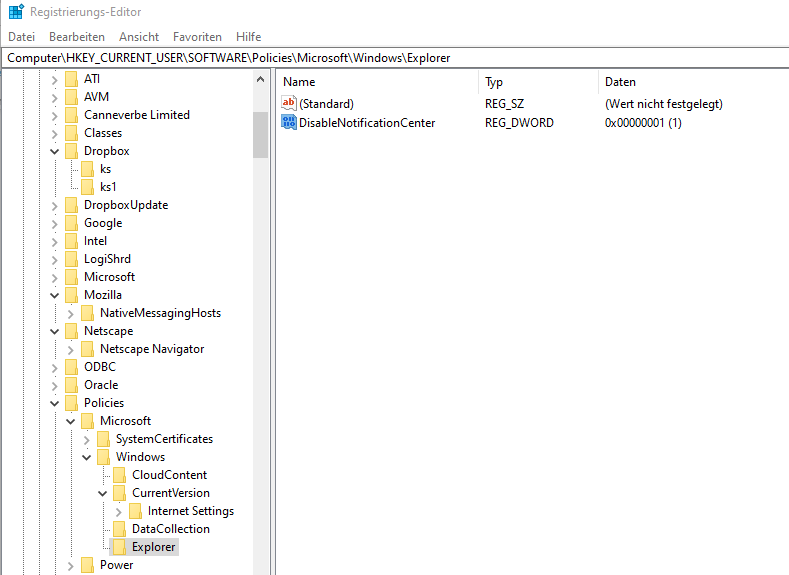789x575 pixels.
Task: Open the Ansicht menu
Action: (x=139, y=37)
